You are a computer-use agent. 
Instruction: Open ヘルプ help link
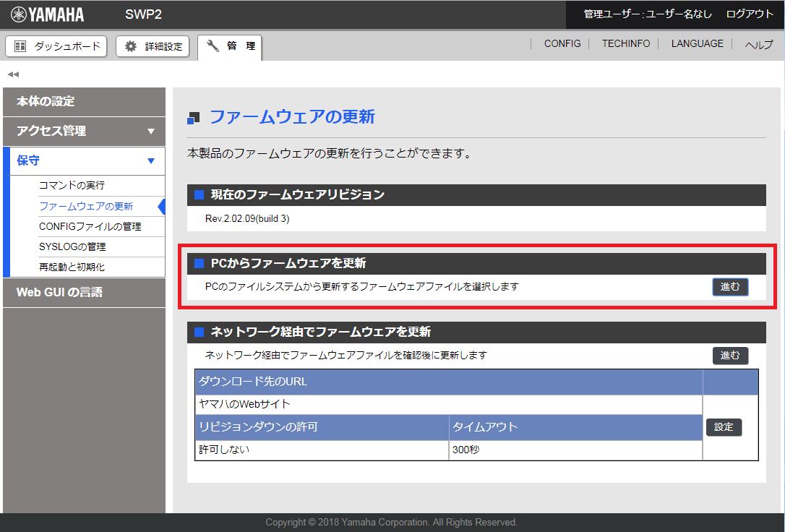pyautogui.click(x=759, y=44)
